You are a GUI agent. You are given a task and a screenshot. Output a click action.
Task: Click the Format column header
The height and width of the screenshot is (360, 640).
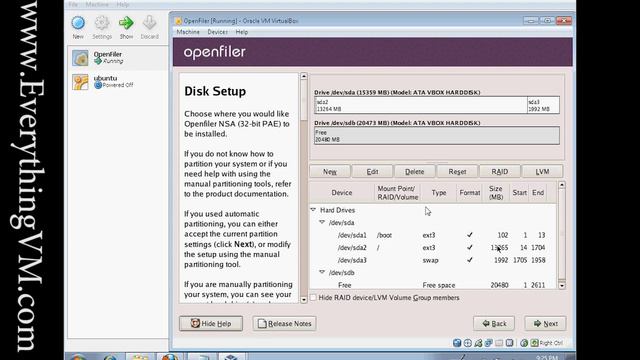[469, 193]
